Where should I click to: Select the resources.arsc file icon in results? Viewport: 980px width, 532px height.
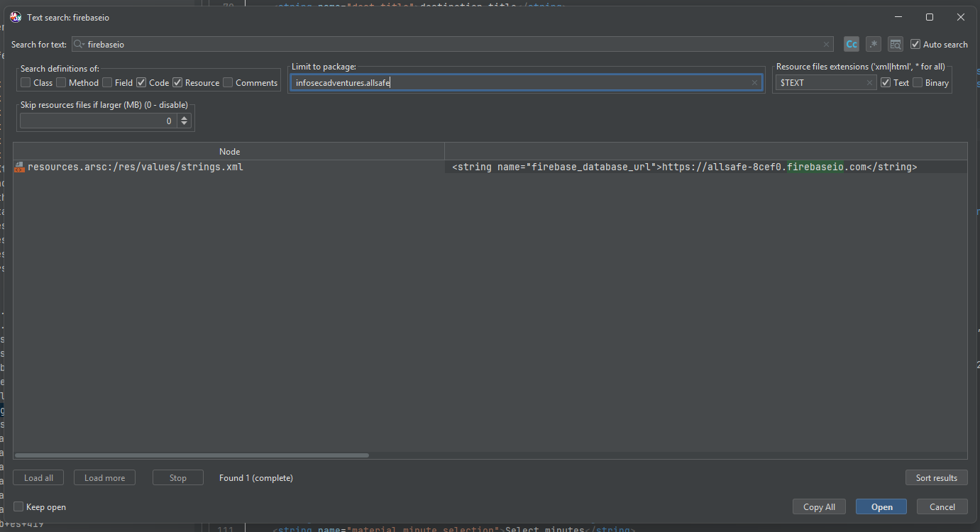click(20, 167)
